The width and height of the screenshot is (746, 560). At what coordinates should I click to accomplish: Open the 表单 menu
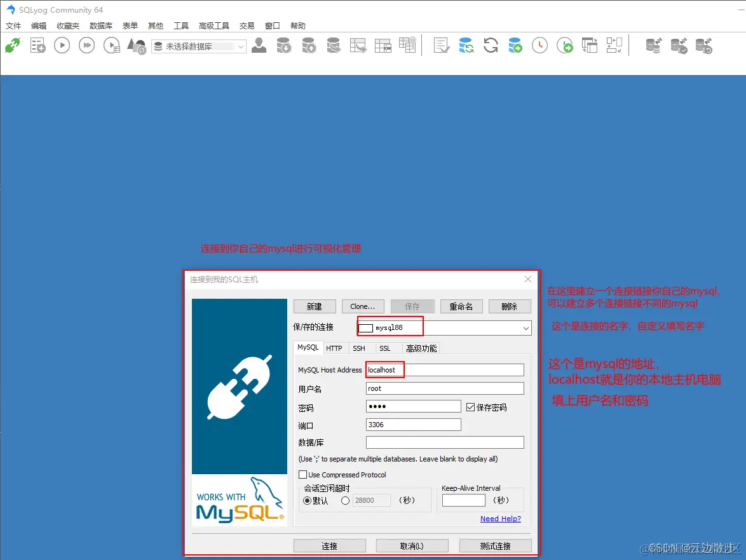(130, 25)
